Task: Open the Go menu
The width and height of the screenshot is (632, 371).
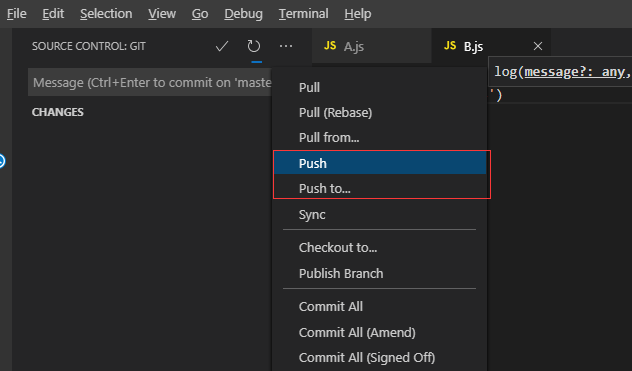Action: tap(200, 14)
